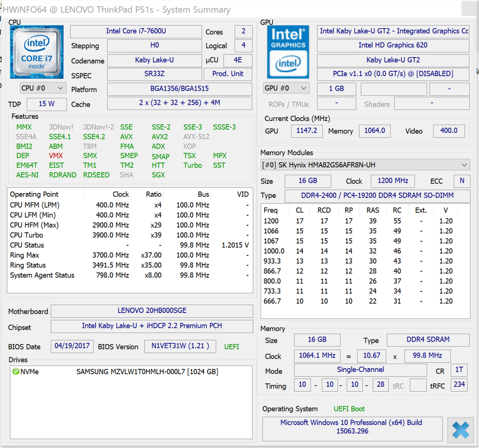
Task: Click the Memory Clock 1064.1 MHz field
Action: [317, 356]
